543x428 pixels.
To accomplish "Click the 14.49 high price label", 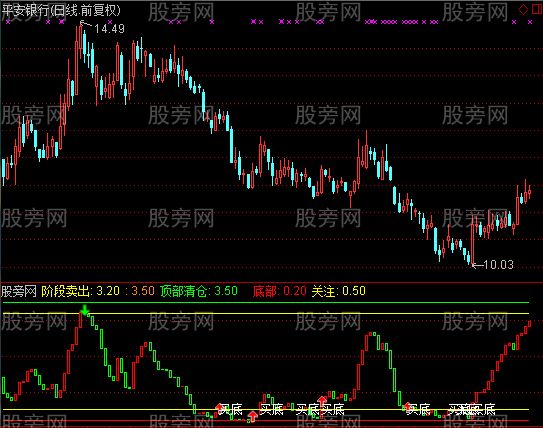I will [x=109, y=28].
